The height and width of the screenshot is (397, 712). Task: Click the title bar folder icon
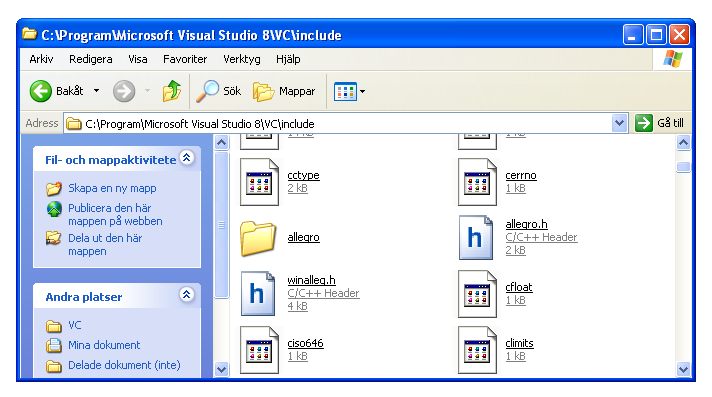pyautogui.click(x=30, y=34)
